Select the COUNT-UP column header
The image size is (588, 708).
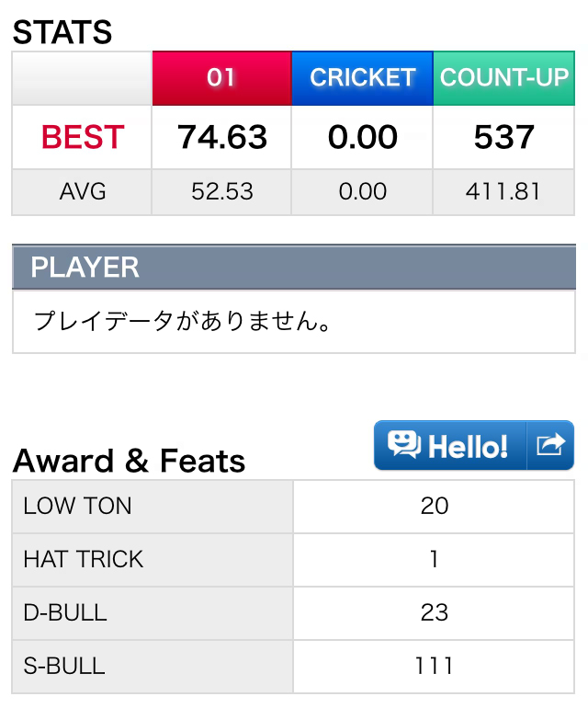504,77
